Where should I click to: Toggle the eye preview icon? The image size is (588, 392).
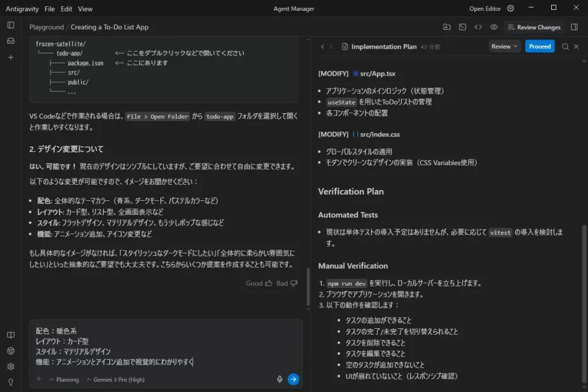pyautogui.click(x=494, y=27)
